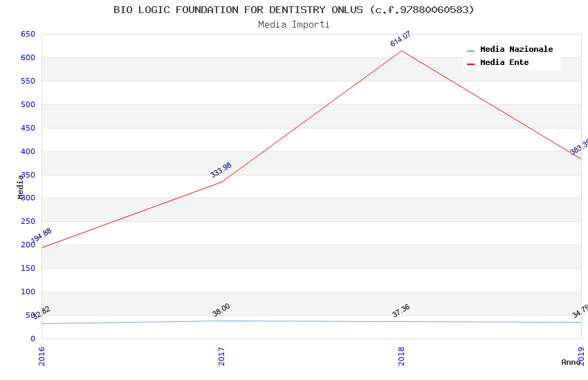Click the x-axis year label 2017

click(221, 356)
